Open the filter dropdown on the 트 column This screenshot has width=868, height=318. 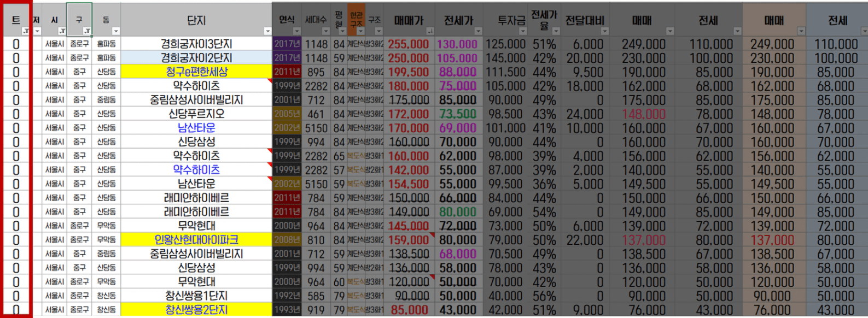point(26,31)
